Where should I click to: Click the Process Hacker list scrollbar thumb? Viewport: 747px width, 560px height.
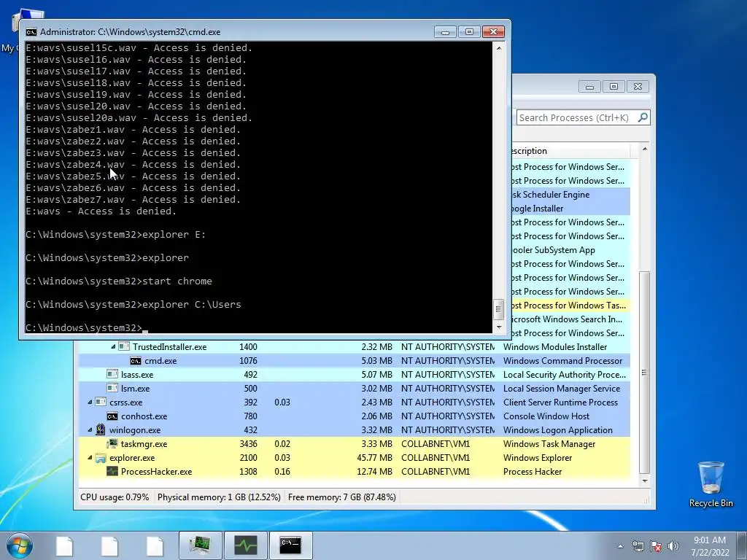tap(644, 372)
